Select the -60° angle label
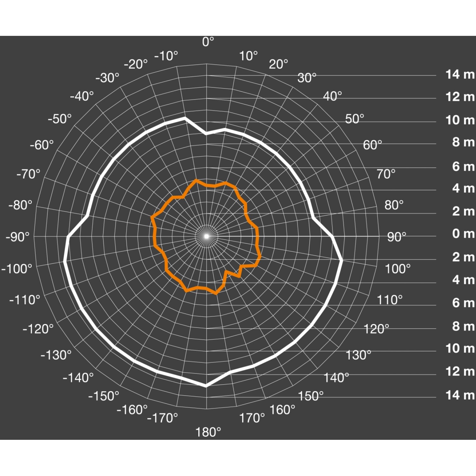The height and width of the screenshot is (476, 476). pyautogui.click(x=42, y=145)
